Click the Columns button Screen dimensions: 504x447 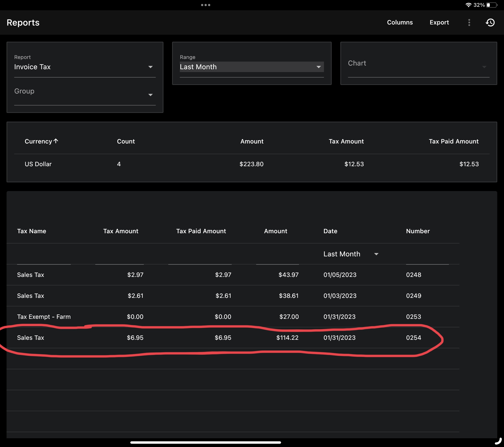pyautogui.click(x=400, y=22)
